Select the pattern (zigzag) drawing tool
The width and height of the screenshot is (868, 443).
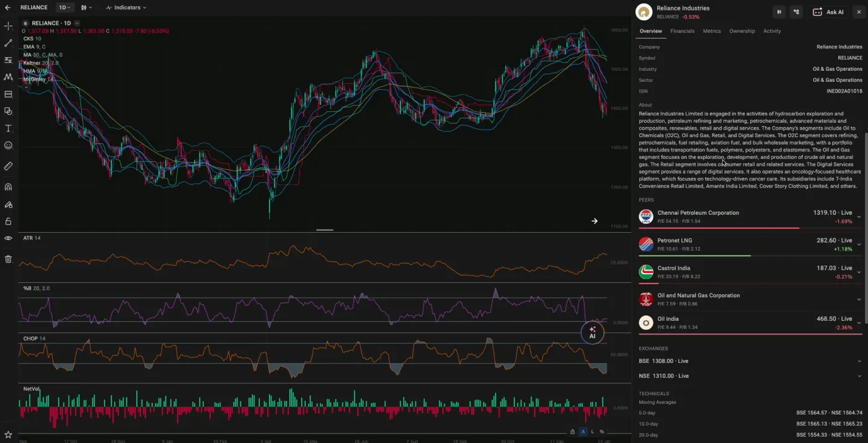(x=8, y=77)
